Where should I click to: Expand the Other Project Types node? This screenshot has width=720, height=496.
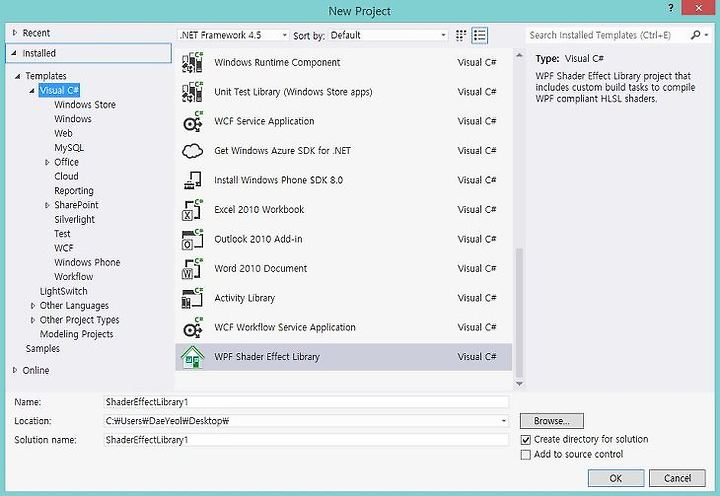(33, 320)
